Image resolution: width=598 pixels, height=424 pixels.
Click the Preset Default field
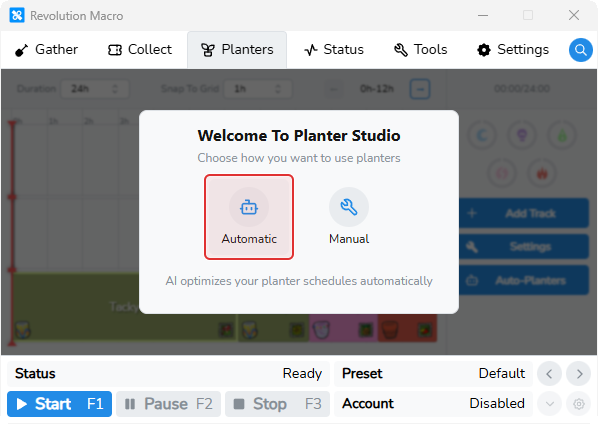pos(433,374)
